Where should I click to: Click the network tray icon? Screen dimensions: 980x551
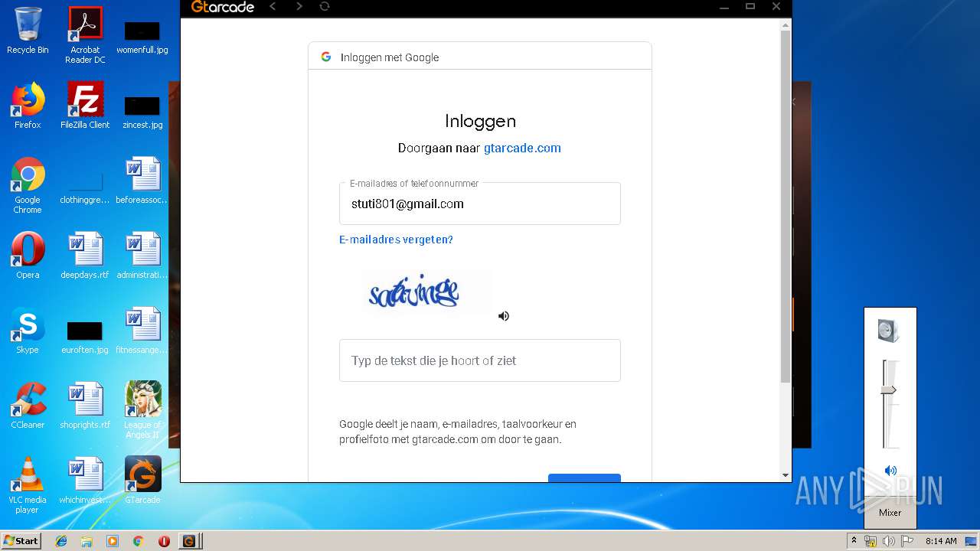[x=871, y=541]
